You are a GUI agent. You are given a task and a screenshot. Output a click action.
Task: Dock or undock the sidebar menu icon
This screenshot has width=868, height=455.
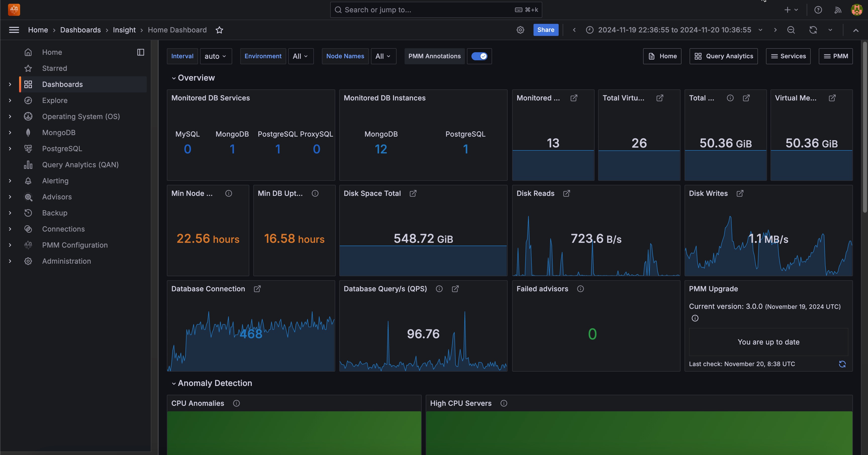tap(141, 52)
